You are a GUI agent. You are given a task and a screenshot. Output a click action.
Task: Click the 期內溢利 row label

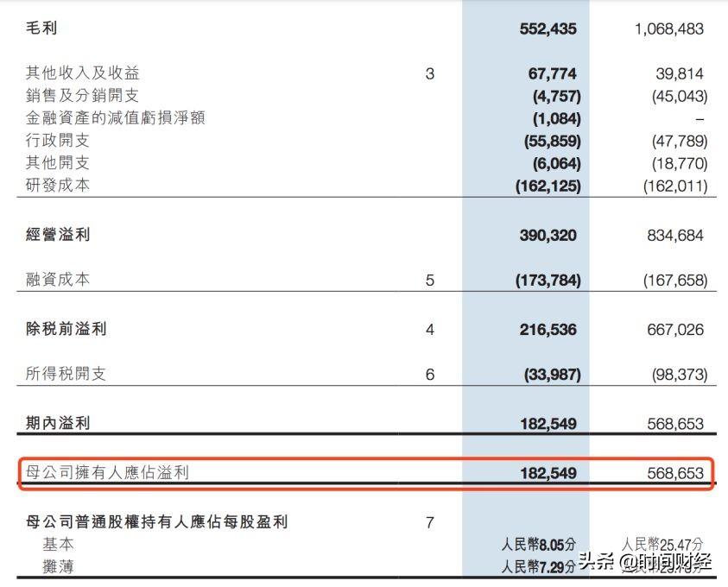coord(58,423)
